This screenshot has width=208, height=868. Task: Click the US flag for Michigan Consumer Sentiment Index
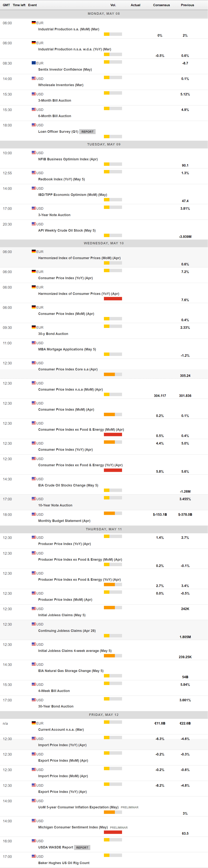[34, 821]
